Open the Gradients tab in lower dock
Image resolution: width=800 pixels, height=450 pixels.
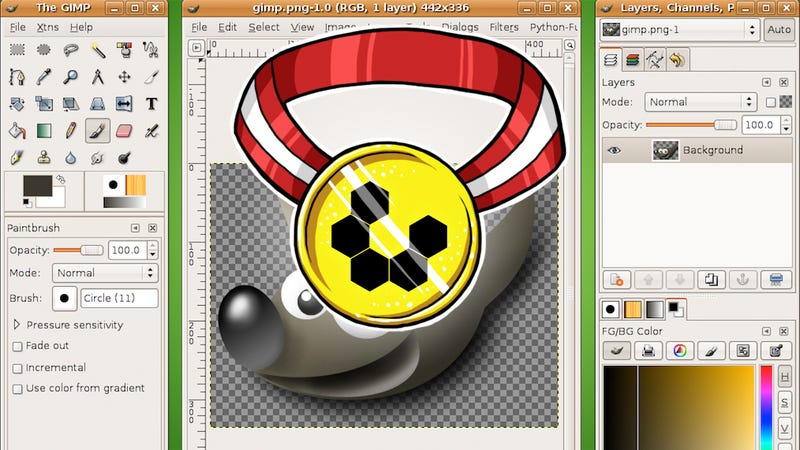(x=655, y=309)
